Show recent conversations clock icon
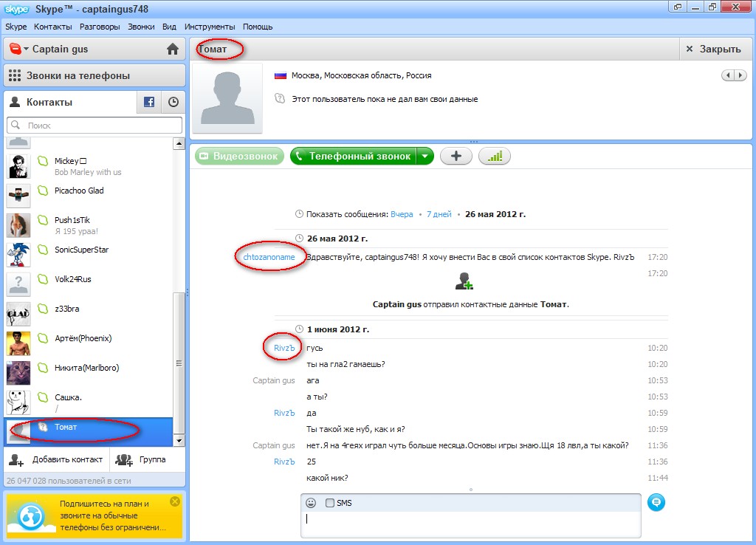 coord(173,103)
